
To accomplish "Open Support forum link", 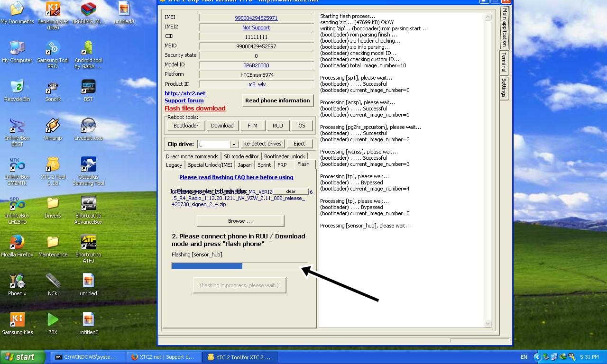I will 184,100.
